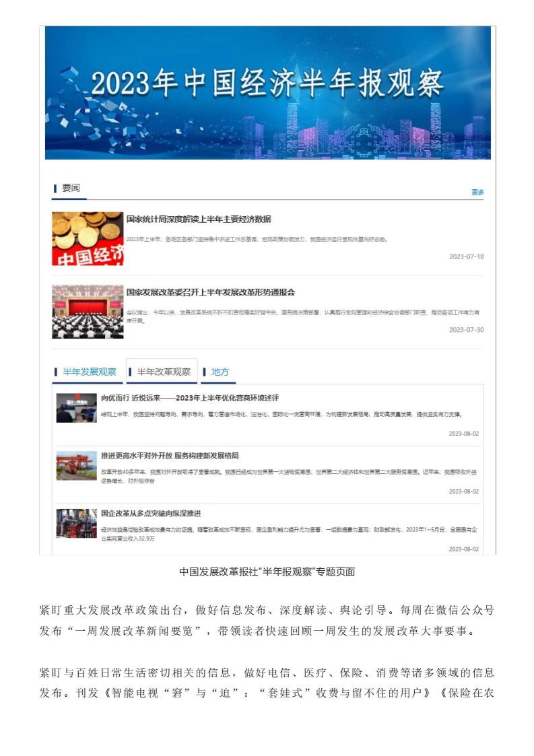534x756 pixels.
Task: Select paragraph starting 紧盯与百姓日常生活密切相关的信息
Action: (267, 683)
